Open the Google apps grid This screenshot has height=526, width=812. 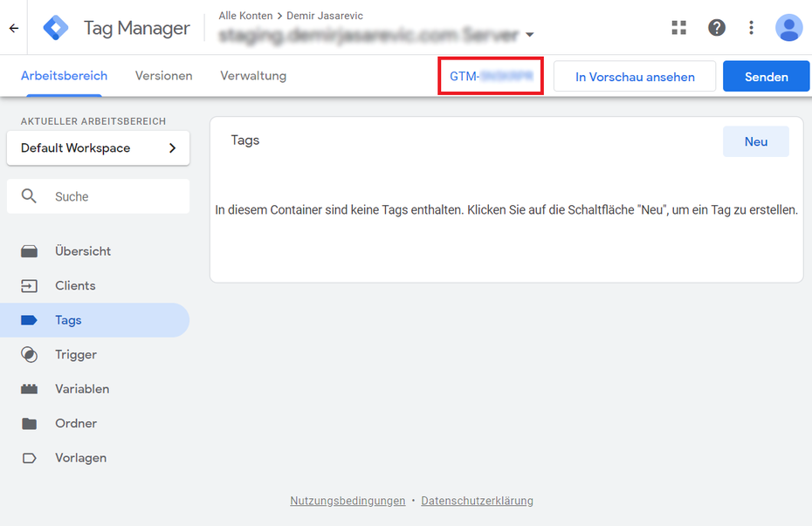coord(679,27)
